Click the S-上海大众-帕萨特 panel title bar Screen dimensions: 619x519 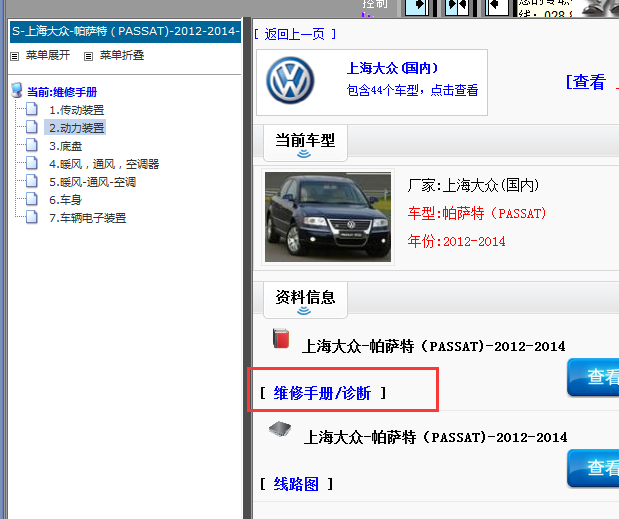(x=126, y=32)
